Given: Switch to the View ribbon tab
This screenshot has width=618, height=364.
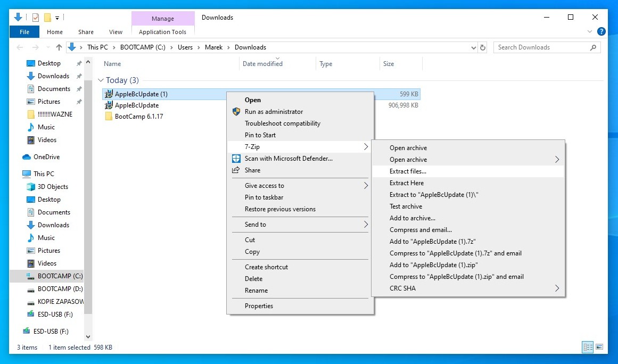Looking at the screenshot, I should click(116, 32).
